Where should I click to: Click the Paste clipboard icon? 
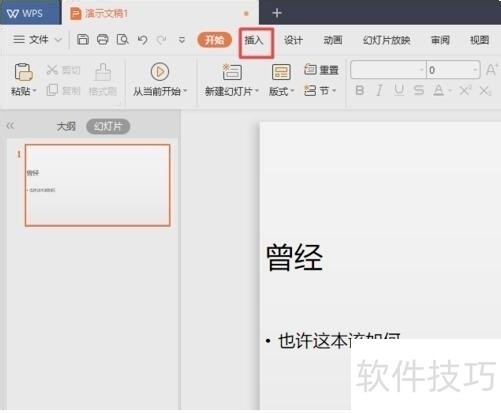pos(23,72)
